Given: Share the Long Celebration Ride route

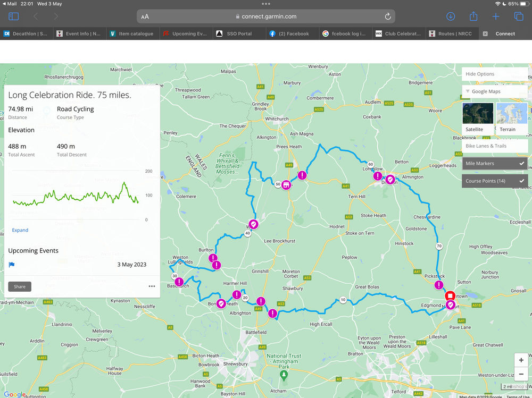Looking at the screenshot, I should [x=19, y=286].
